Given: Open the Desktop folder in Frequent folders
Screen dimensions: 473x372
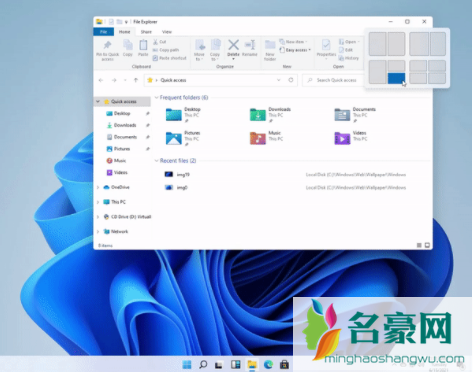Looking at the screenshot, I should click(183, 115).
